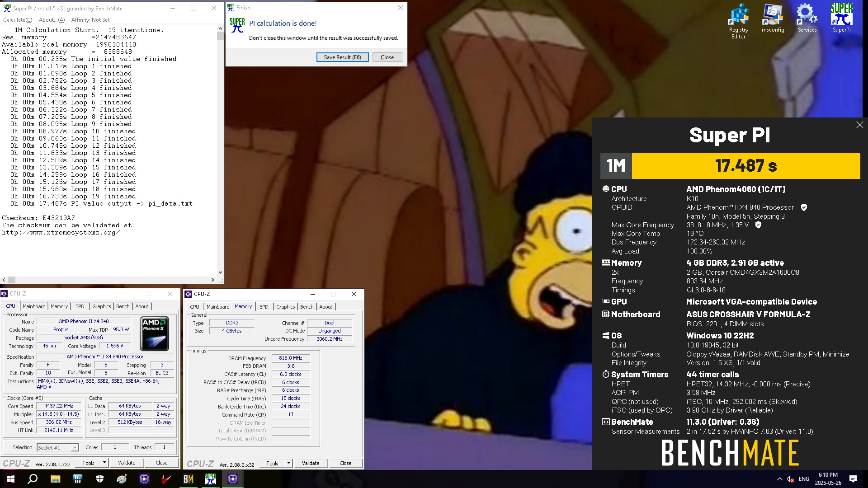868x488 pixels.
Task: Open Memory tab in CPU-tab CPU-Z window
Action: (59, 306)
